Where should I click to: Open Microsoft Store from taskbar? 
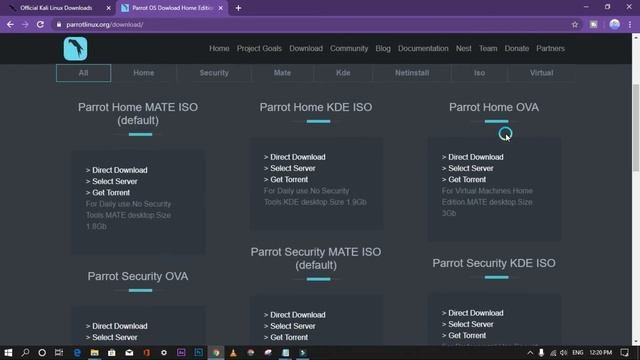point(111,353)
